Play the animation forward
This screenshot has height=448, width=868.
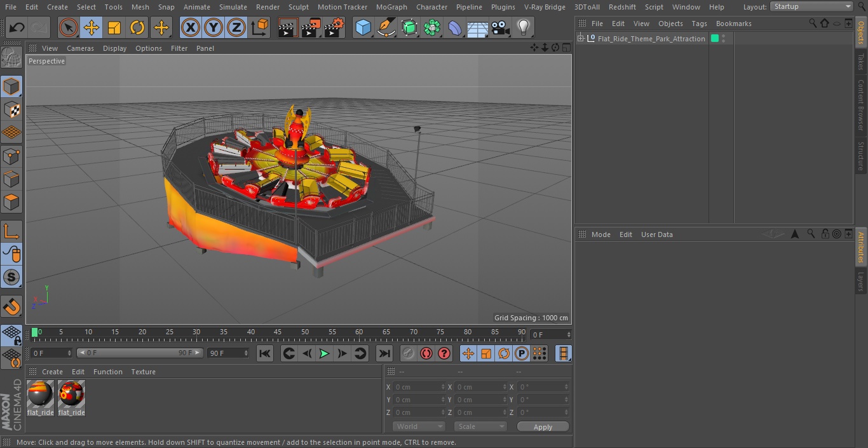click(x=324, y=353)
